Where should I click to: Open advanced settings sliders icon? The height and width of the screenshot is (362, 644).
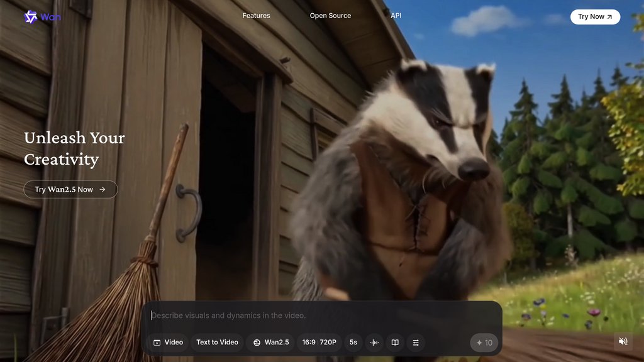pos(415,343)
